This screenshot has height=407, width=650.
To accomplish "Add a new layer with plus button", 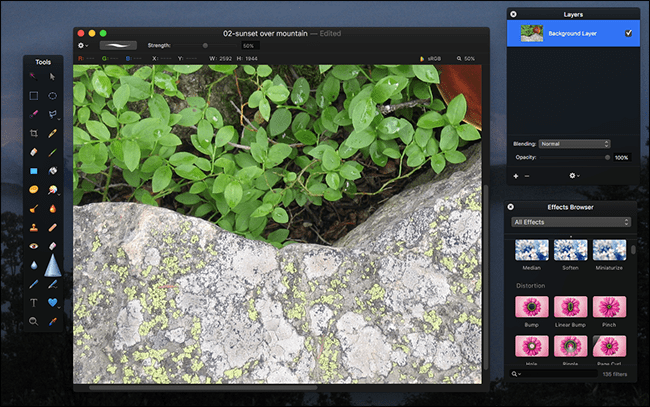I will [516, 175].
